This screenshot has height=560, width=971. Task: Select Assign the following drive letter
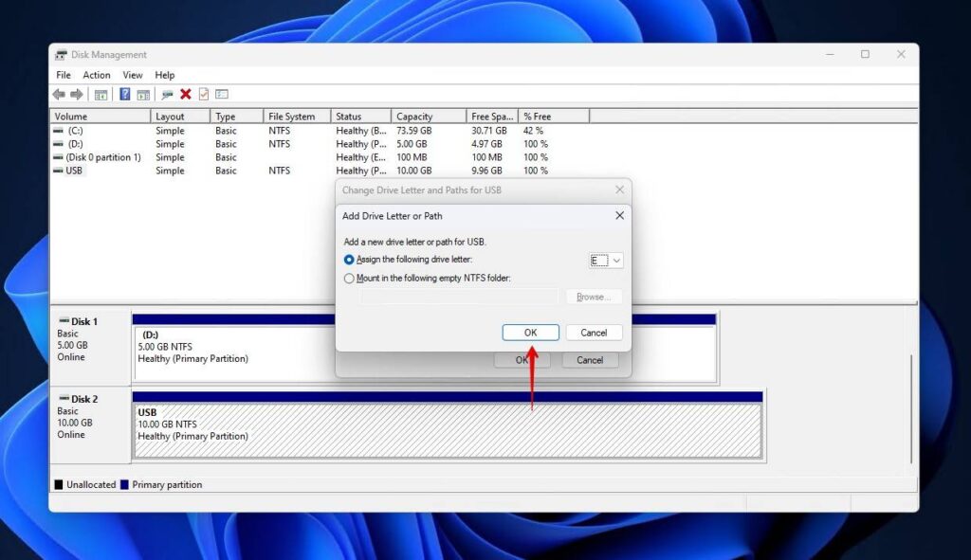coord(349,259)
